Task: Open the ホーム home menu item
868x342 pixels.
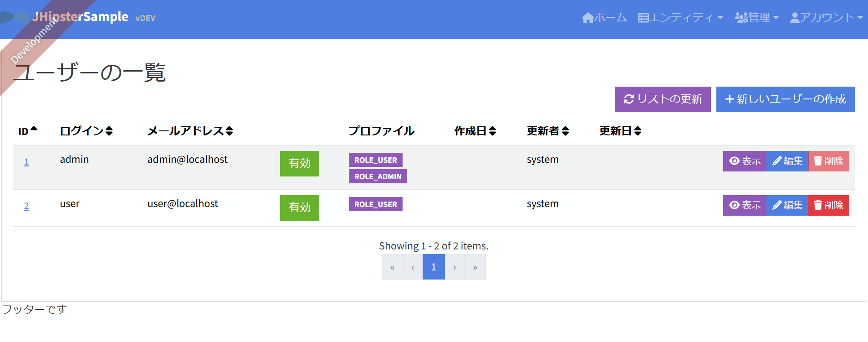Action: coord(604,17)
